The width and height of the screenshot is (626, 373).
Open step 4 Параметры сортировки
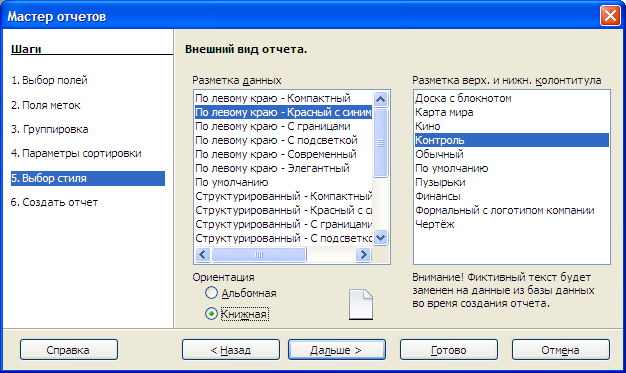pyautogui.click(x=76, y=153)
